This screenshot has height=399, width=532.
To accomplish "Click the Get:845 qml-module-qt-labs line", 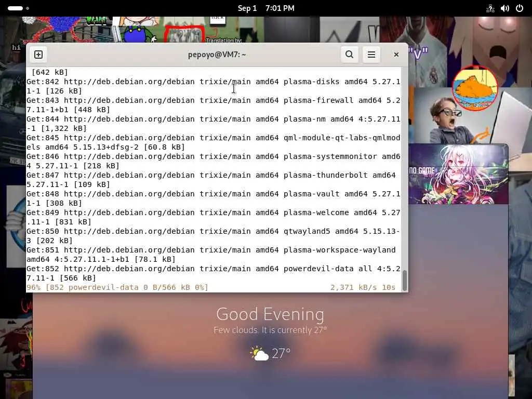I will (x=214, y=142).
